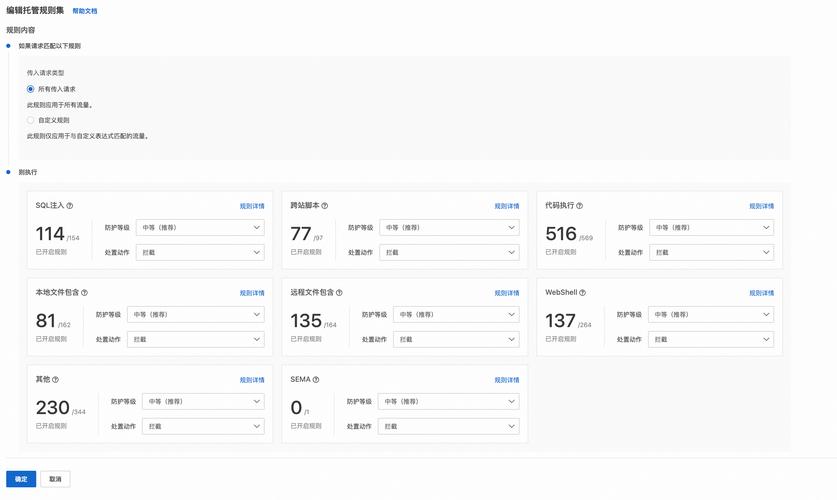Click help icon beside SEMA
Viewport: 837px width, 500px height.
click(316, 380)
